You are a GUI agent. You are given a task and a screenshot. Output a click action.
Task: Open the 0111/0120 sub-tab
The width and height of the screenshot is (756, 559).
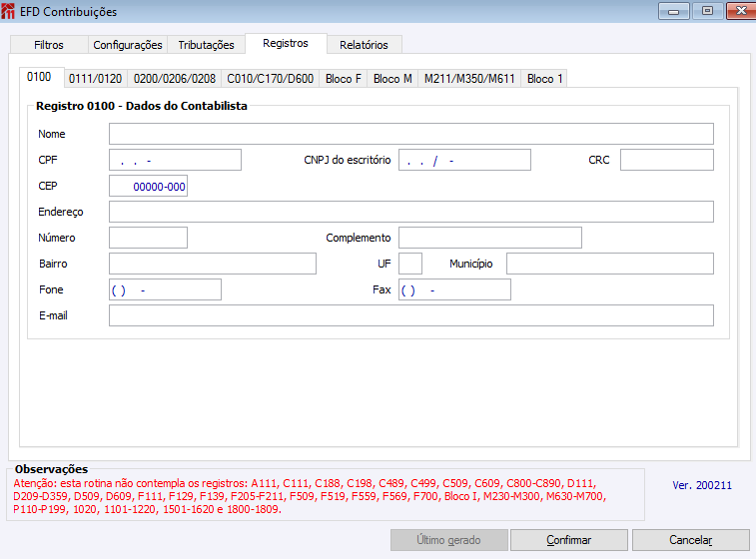96,79
